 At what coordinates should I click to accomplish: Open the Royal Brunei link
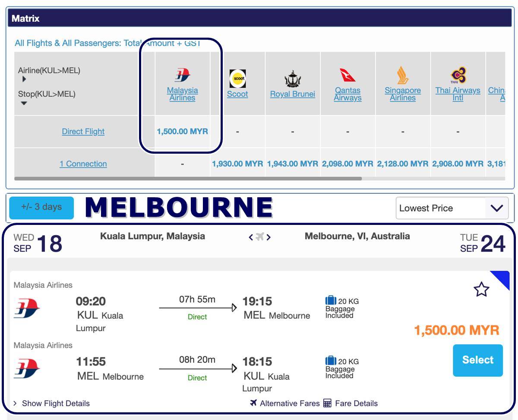point(293,94)
